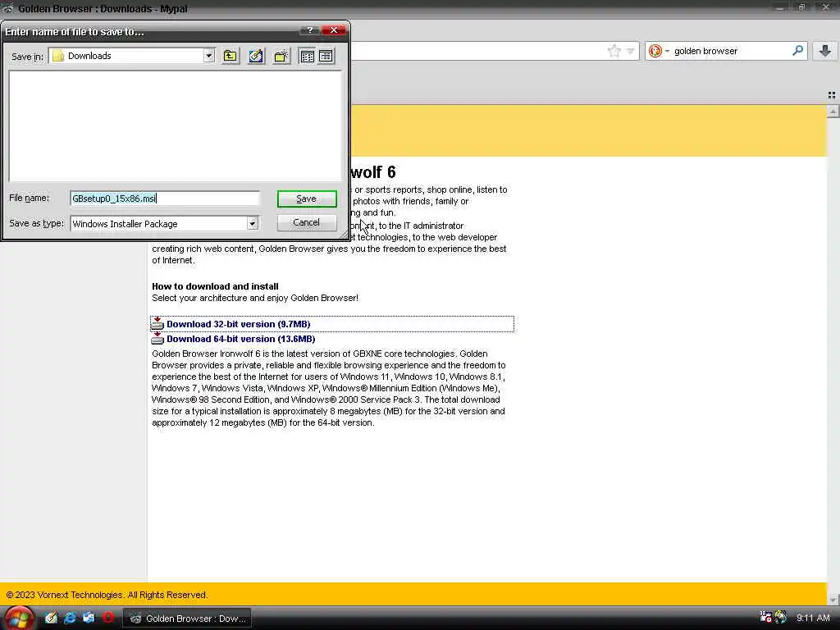Create a new folder in save dialog
Image resolution: width=840 pixels, height=630 pixels.
[x=282, y=56]
